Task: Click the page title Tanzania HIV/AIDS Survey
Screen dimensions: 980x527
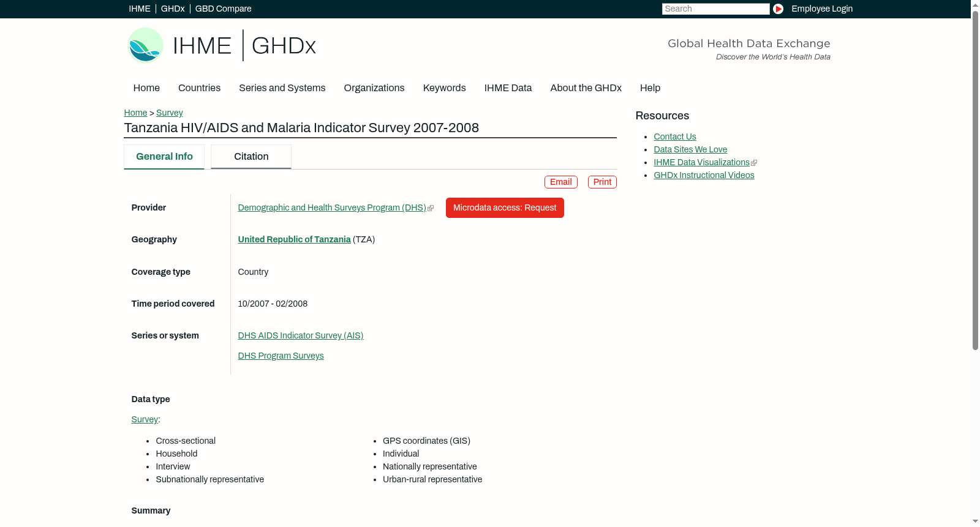Action: coord(301,128)
